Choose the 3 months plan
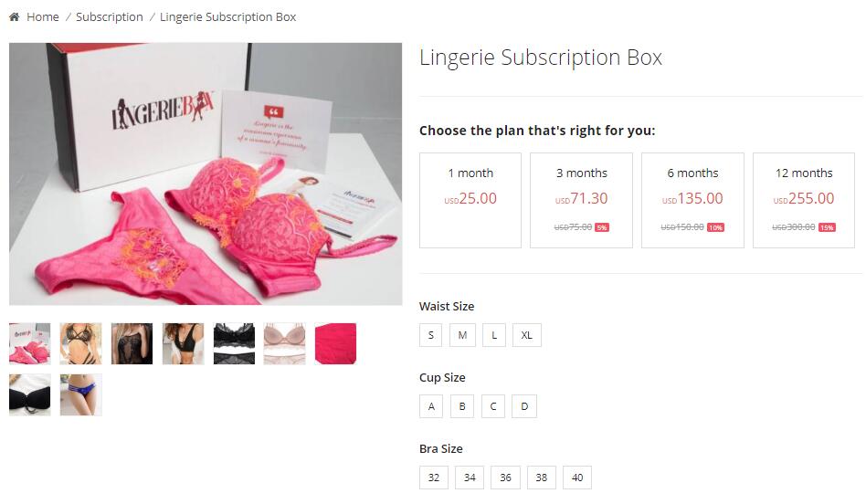 [581, 200]
